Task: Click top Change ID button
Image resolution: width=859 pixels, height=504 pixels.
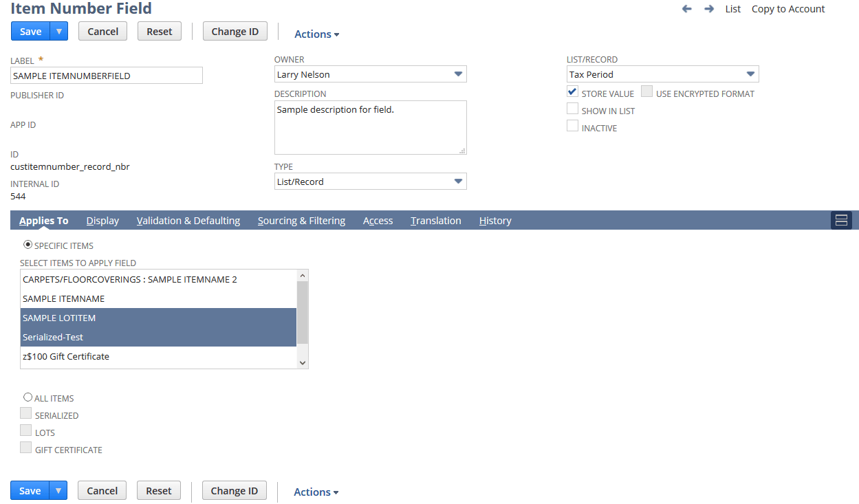Action: pyautogui.click(x=235, y=32)
